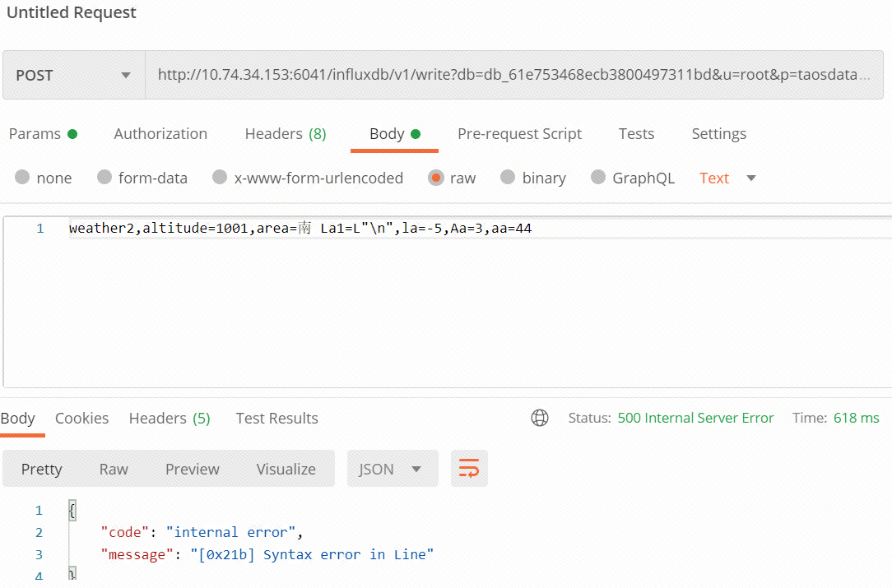
Task: Open the Text body format dropdown
Action: point(727,178)
